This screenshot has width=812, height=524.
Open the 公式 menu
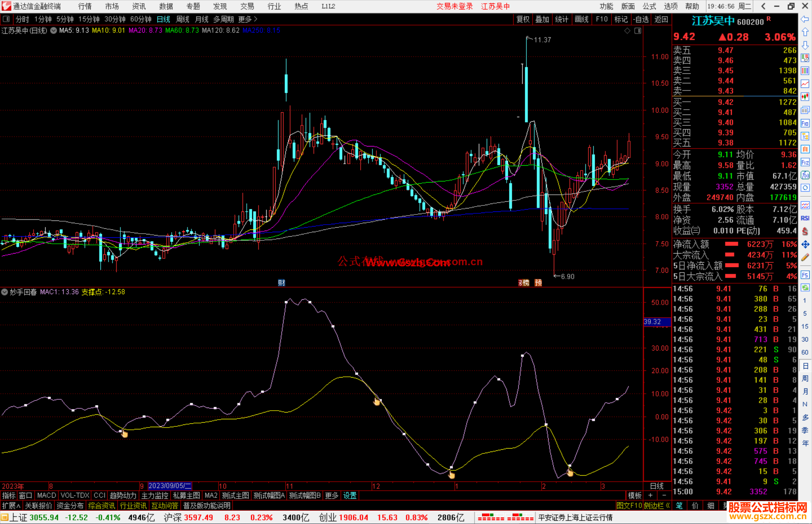(649, 6)
